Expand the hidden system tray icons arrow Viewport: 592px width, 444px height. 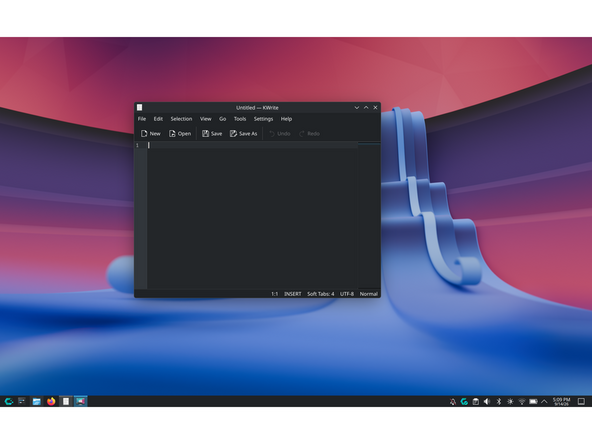coord(544,402)
